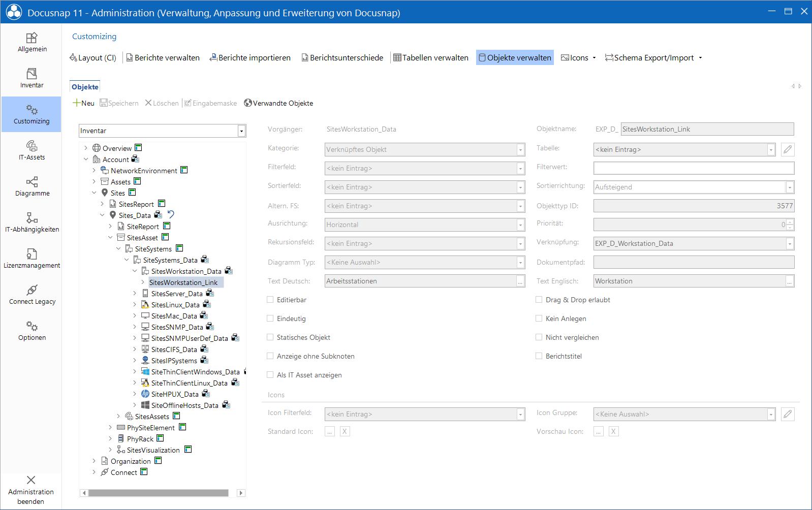
Task: Click the edit pencil next to Icon Gruppe
Action: (x=788, y=414)
